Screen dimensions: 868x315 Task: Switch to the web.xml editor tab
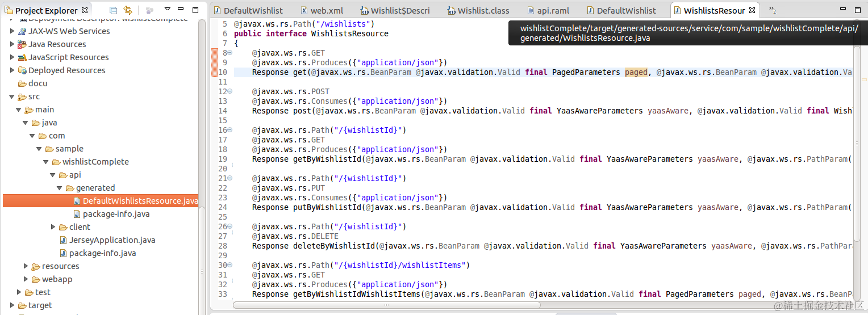(321, 10)
